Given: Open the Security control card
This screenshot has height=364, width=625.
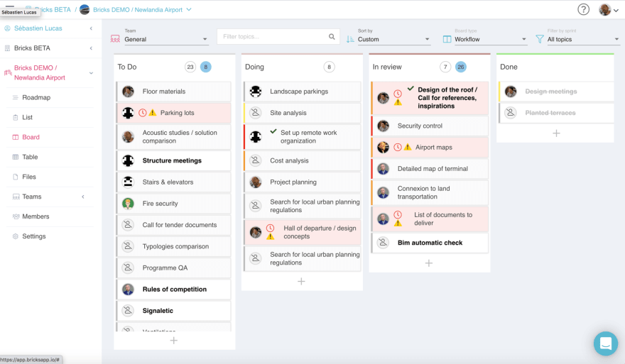Looking at the screenshot, I should point(430,126).
